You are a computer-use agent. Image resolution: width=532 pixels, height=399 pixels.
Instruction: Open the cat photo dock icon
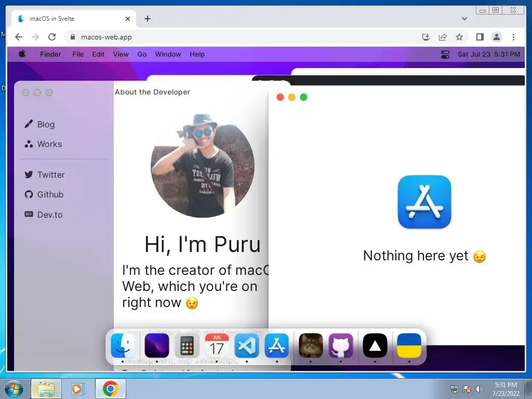coord(311,345)
